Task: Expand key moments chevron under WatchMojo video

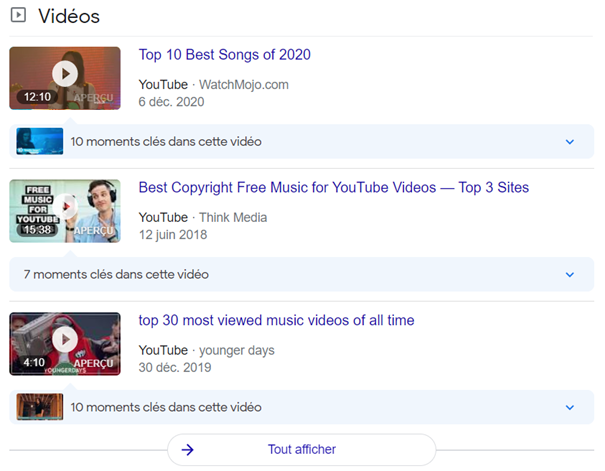Action: click(570, 142)
